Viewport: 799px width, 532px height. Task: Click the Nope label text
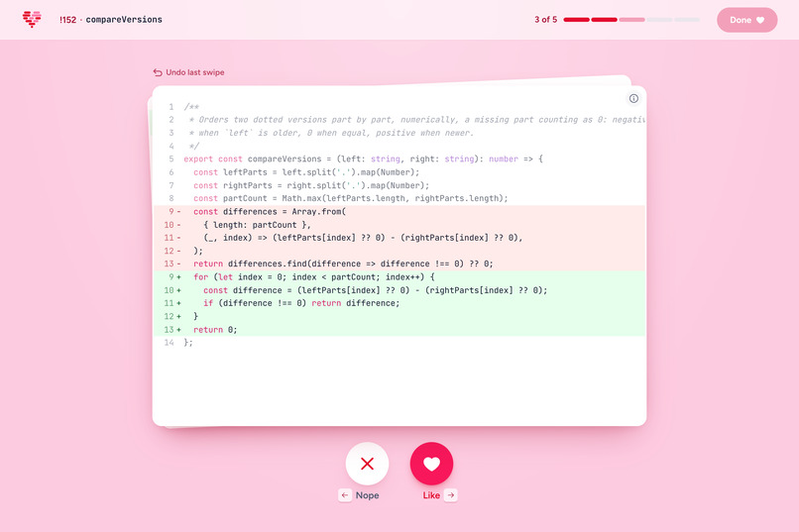[x=367, y=495]
